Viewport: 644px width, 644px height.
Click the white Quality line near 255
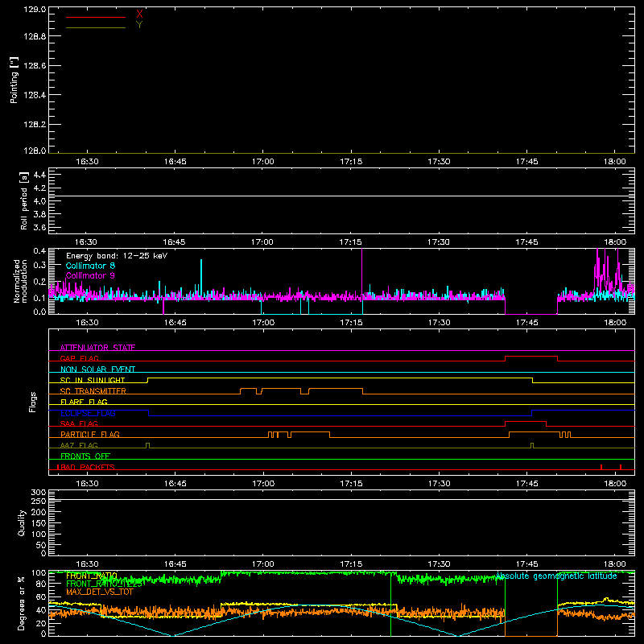pyautogui.click(x=341, y=500)
